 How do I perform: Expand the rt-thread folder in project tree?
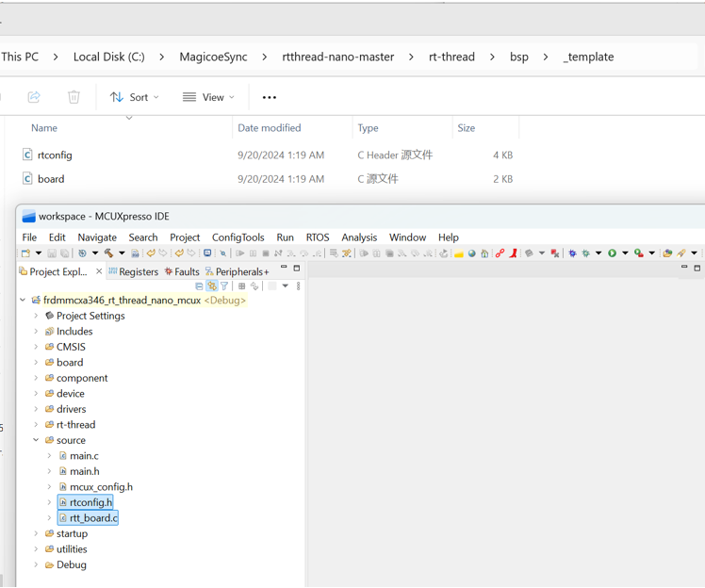tap(37, 425)
